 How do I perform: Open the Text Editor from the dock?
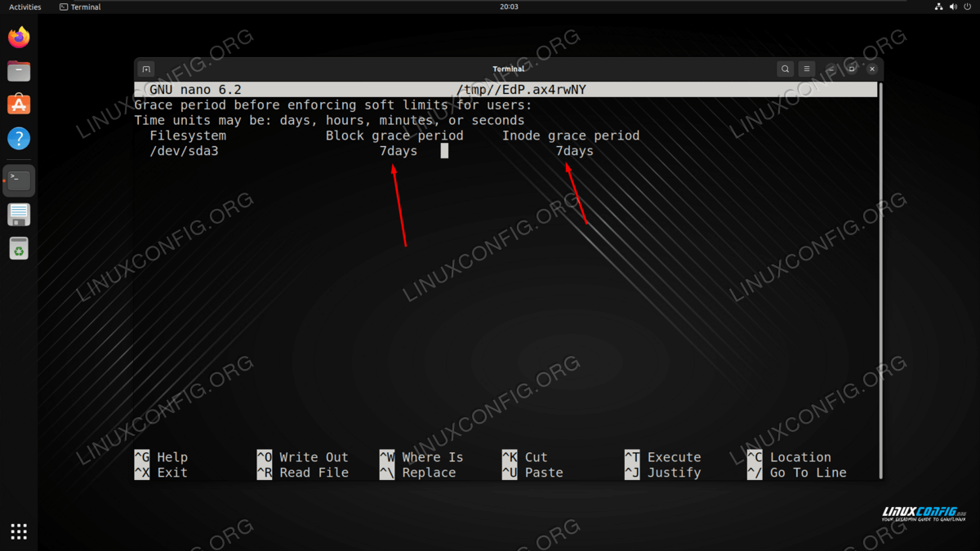(19, 215)
